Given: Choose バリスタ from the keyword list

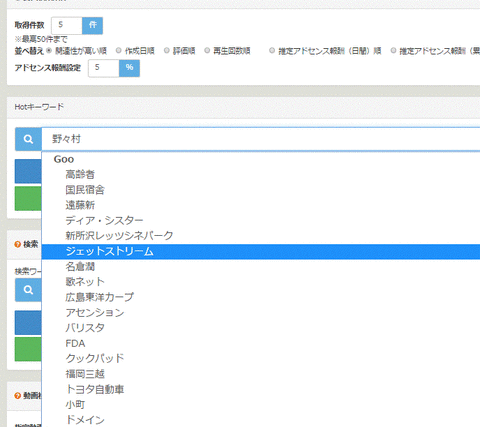Looking at the screenshot, I should [x=261, y=328].
